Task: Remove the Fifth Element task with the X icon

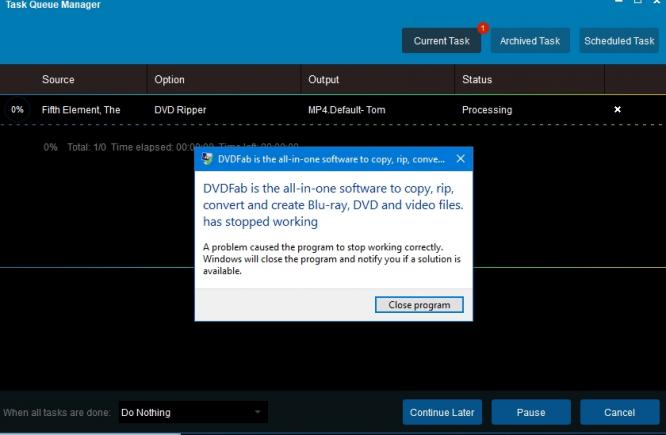Action: (x=618, y=110)
